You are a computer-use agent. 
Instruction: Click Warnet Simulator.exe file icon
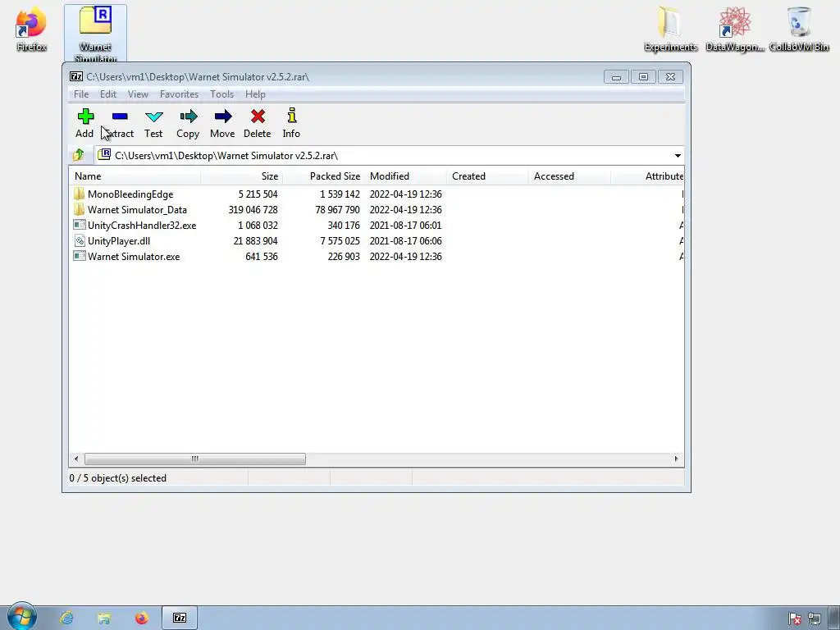click(80, 256)
